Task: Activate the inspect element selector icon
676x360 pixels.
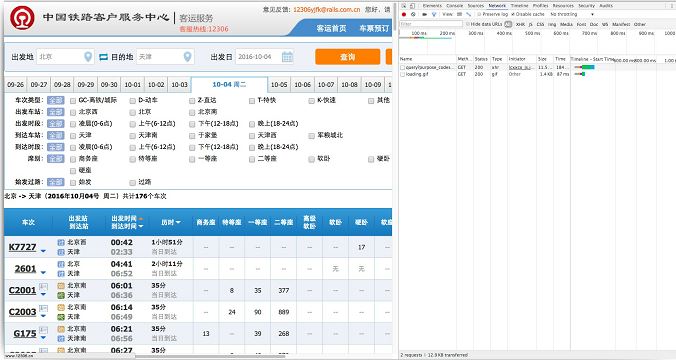Action: pos(404,6)
